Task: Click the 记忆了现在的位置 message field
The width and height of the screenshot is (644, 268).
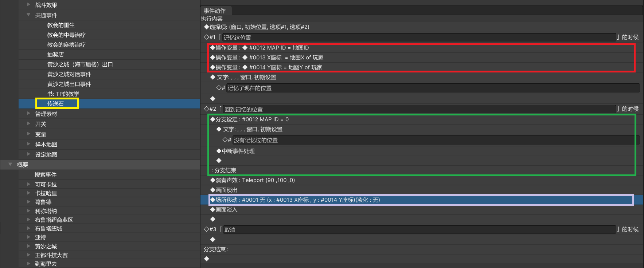Action: (x=432, y=88)
